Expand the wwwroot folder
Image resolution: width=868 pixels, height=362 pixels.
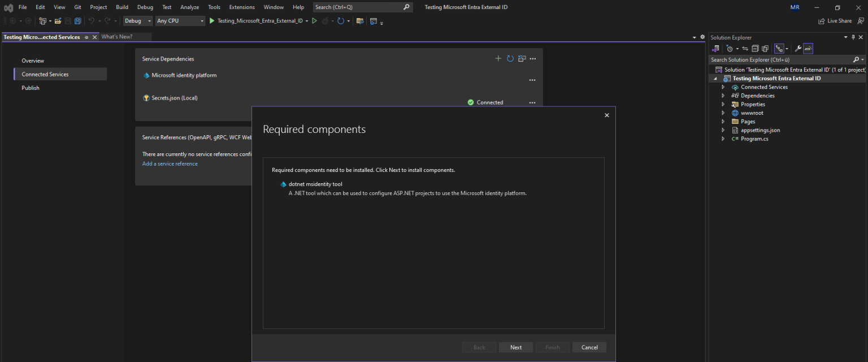point(723,113)
